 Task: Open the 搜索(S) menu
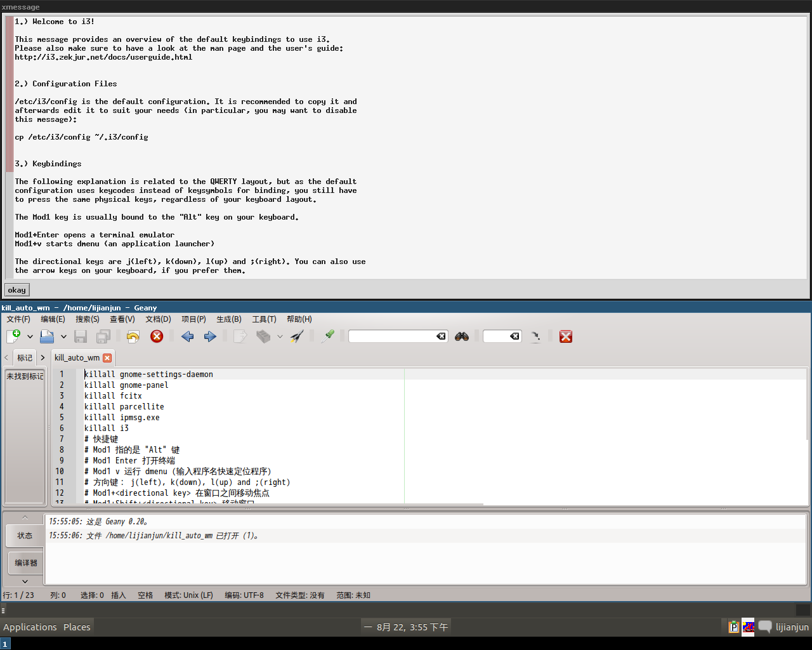[x=88, y=319]
